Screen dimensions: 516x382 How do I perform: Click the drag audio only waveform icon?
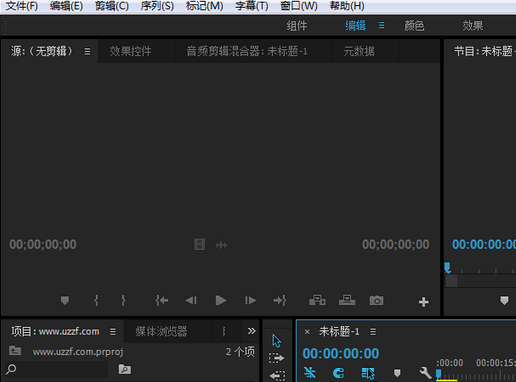tap(222, 245)
